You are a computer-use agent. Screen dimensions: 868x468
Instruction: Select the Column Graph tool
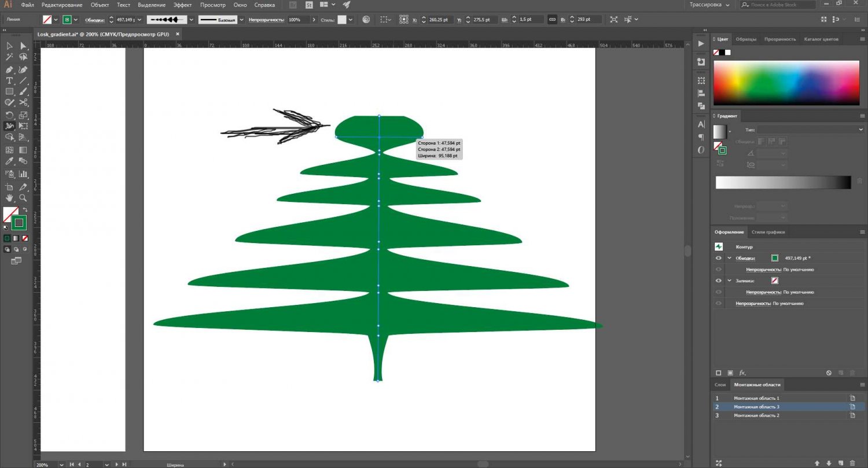point(23,174)
